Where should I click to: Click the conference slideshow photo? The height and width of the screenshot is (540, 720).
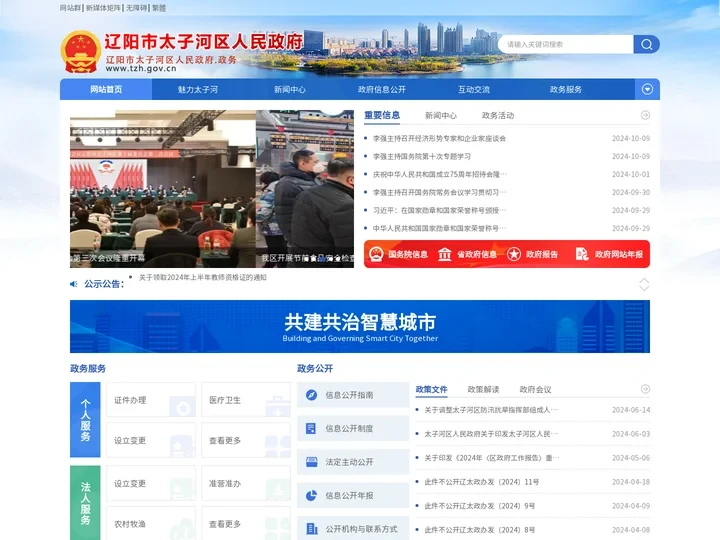point(163,189)
